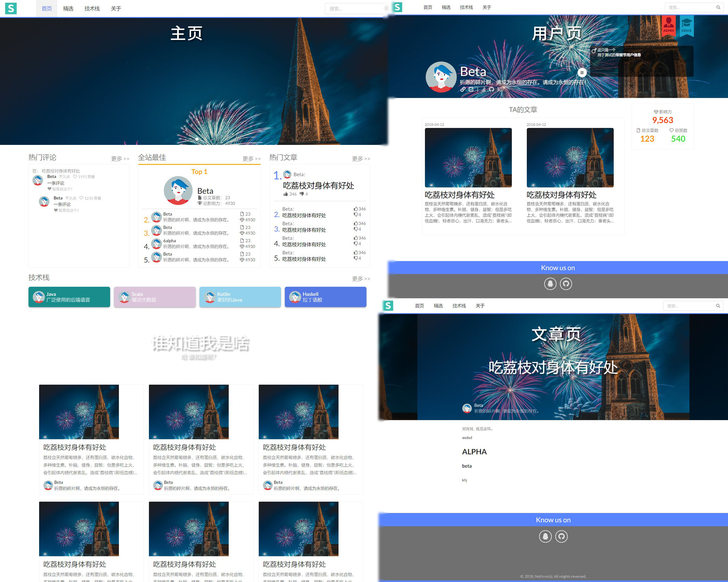The image size is (728, 582).
Task: Click the link chain icon under Beta's profile
Action: [x=463, y=89]
